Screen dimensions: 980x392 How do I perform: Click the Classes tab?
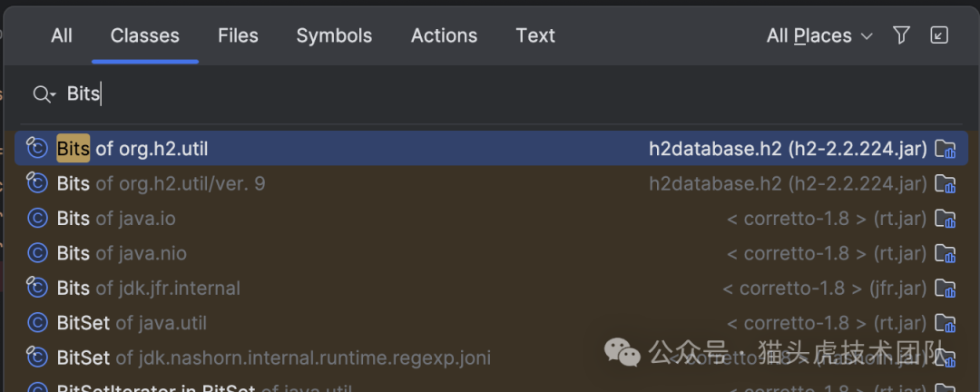[x=145, y=35]
